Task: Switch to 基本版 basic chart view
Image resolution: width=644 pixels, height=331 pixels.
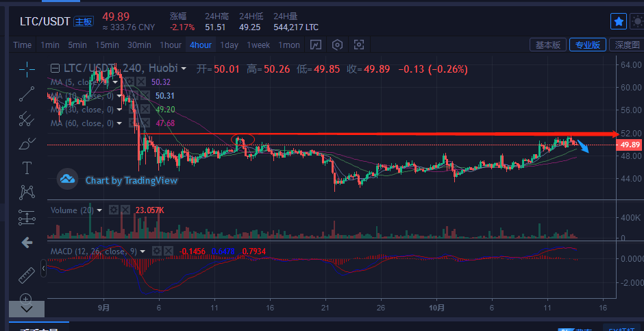Action: 548,45
